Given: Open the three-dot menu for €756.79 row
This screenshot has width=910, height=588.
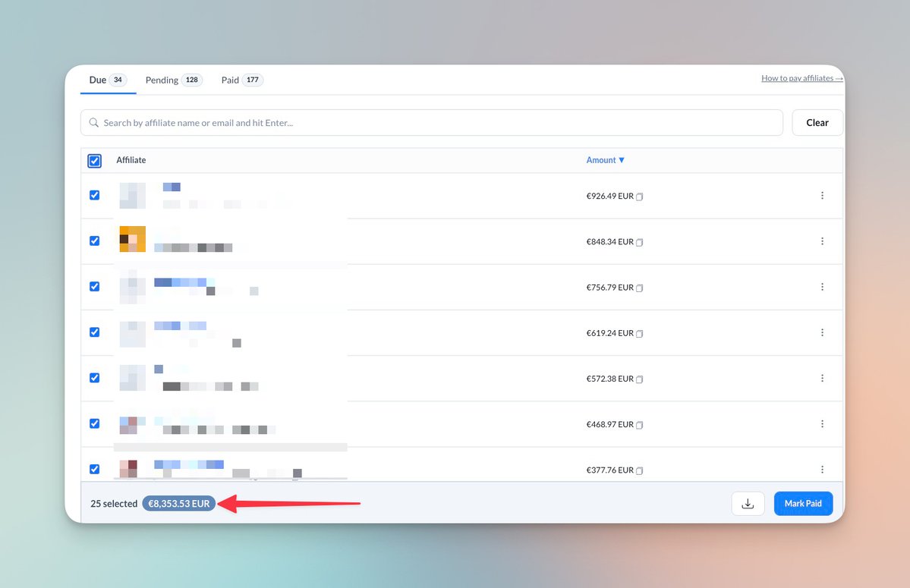Looking at the screenshot, I should (x=822, y=287).
